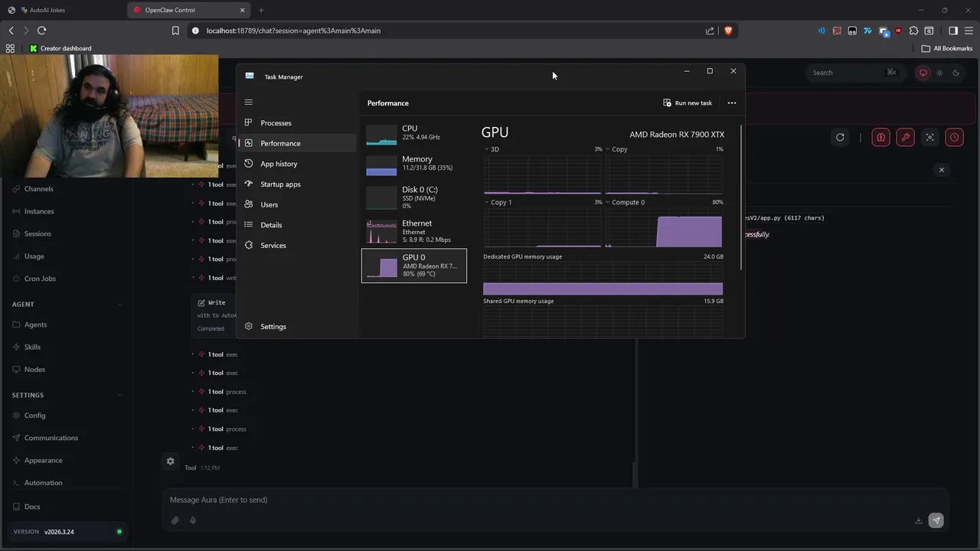The width and height of the screenshot is (980, 551).
Task: Open the 7TV extension icon
Action: (x=867, y=31)
